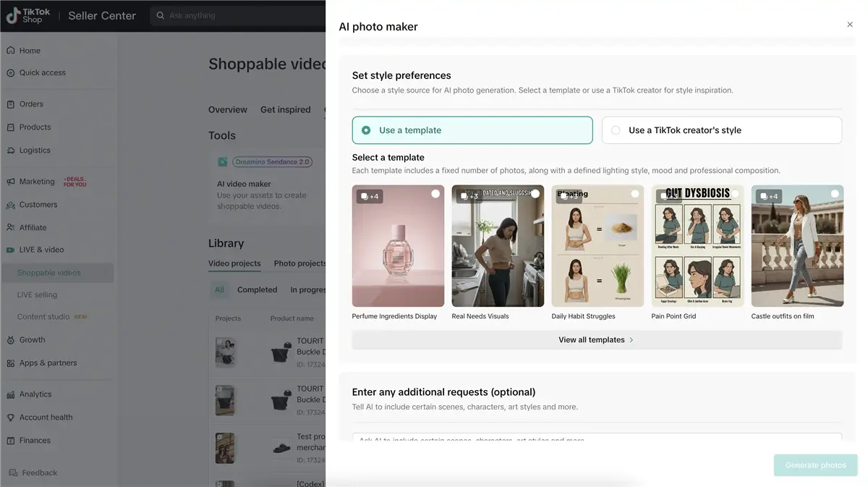The width and height of the screenshot is (868, 487).
Task: Click the Products sidebar icon
Action: 10,127
